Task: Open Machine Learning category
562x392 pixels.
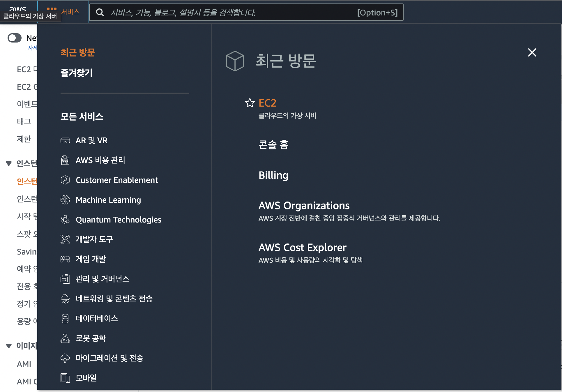Action: click(x=108, y=200)
